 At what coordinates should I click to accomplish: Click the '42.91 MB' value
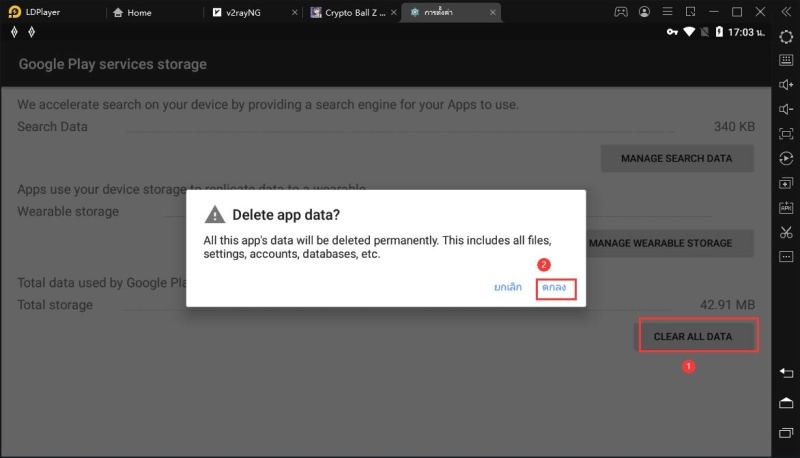click(727, 305)
